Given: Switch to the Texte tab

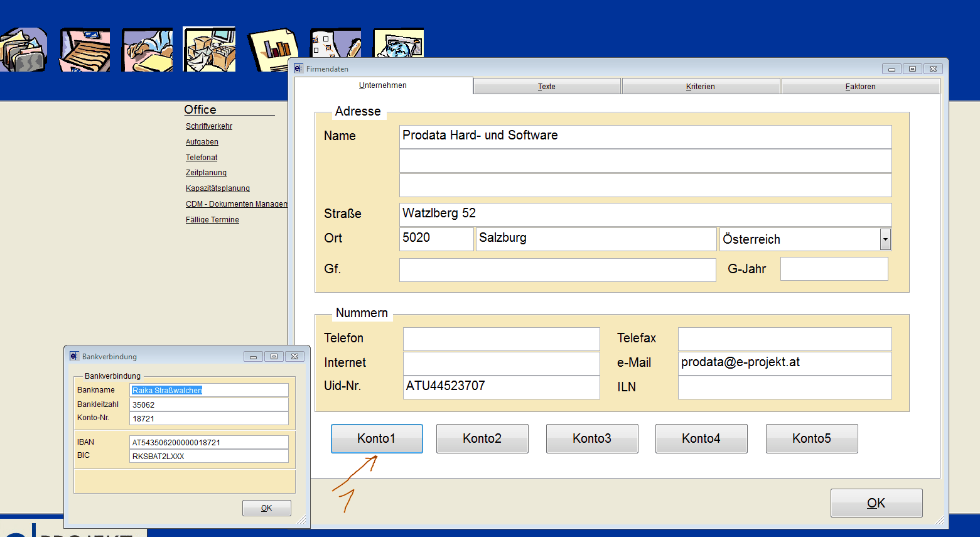Looking at the screenshot, I should tap(547, 87).
